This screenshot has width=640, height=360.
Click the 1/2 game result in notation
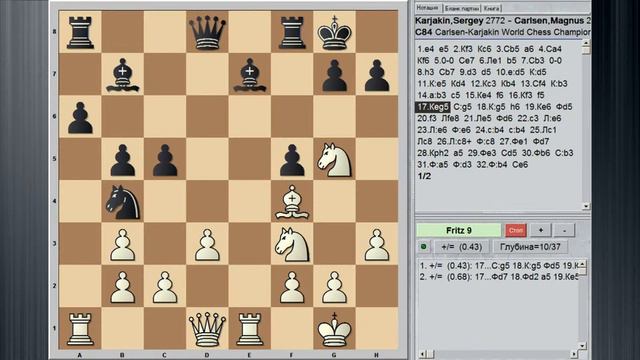pyautogui.click(x=424, y=176)
